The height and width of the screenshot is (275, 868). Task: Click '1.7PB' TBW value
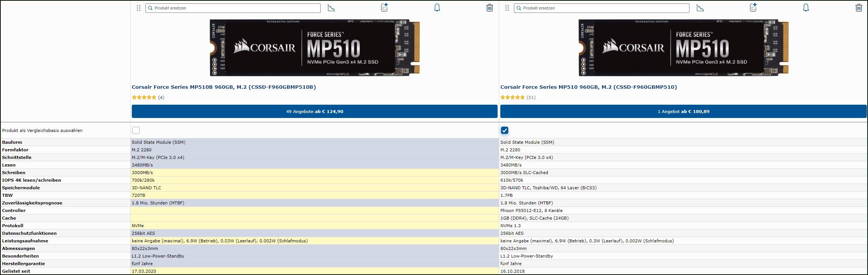506,195
